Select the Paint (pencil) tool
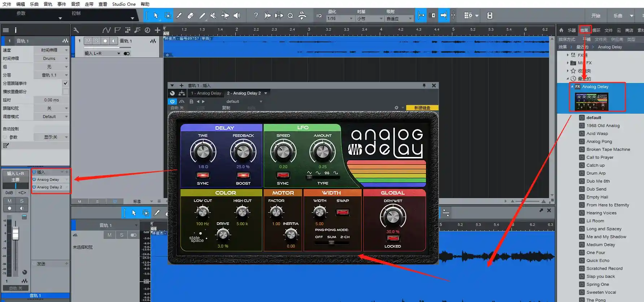The width and height of the screenshot is (644, 302). pos(202,16)
